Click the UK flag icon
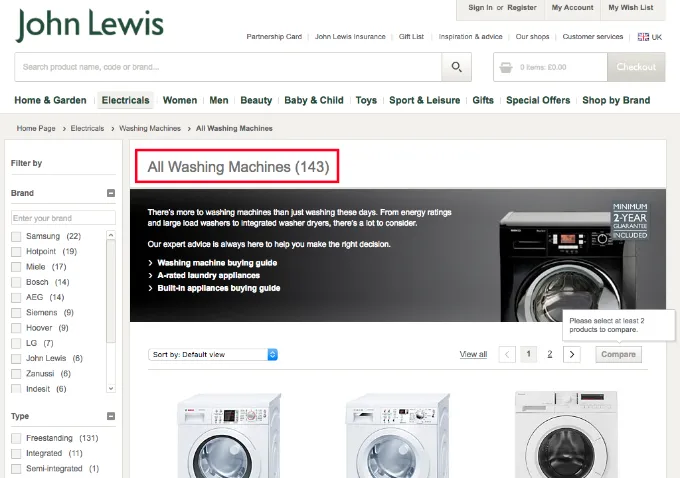 [643, 37]
